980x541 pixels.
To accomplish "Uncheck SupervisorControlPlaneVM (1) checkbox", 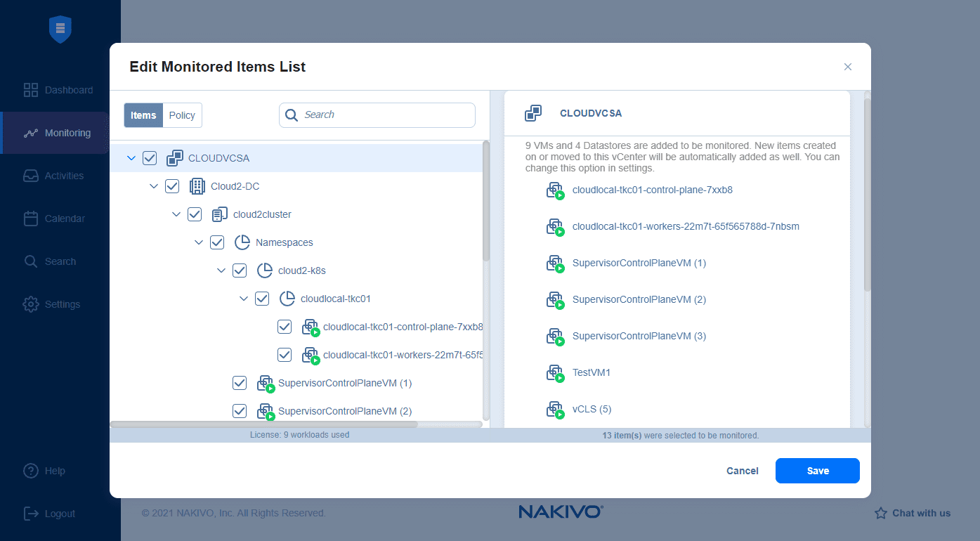I will tap(240, 383).
